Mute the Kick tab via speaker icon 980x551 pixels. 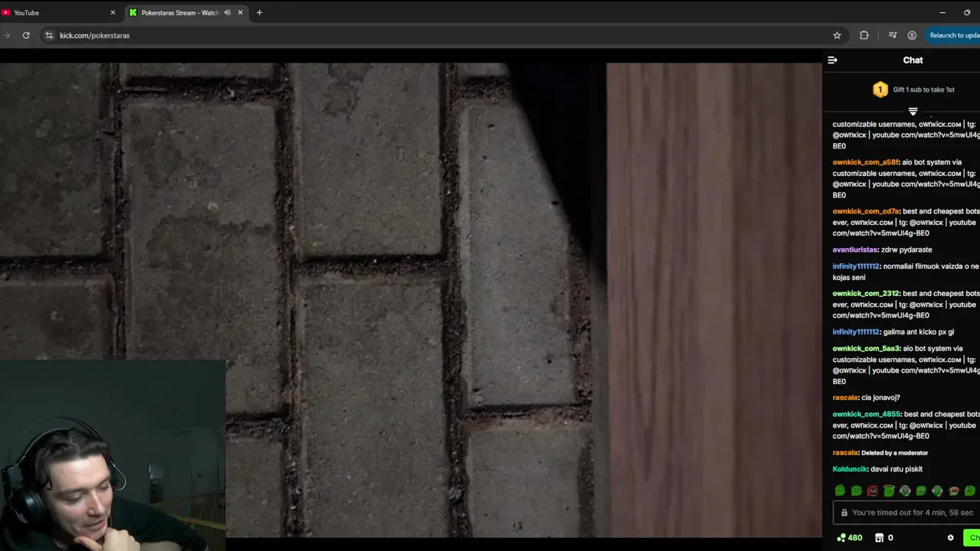coord(227,12)
